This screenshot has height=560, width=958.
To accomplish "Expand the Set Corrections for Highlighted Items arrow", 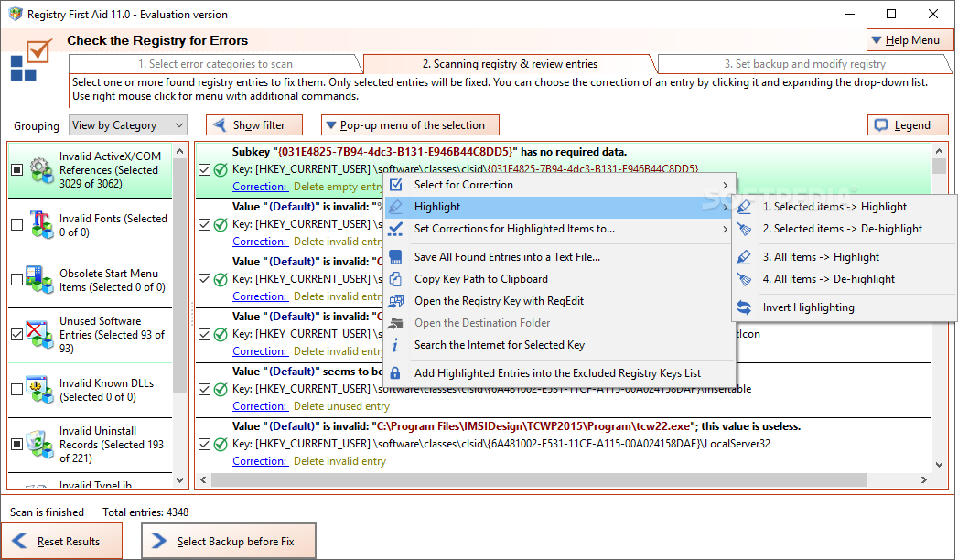I will coord(726,229).
